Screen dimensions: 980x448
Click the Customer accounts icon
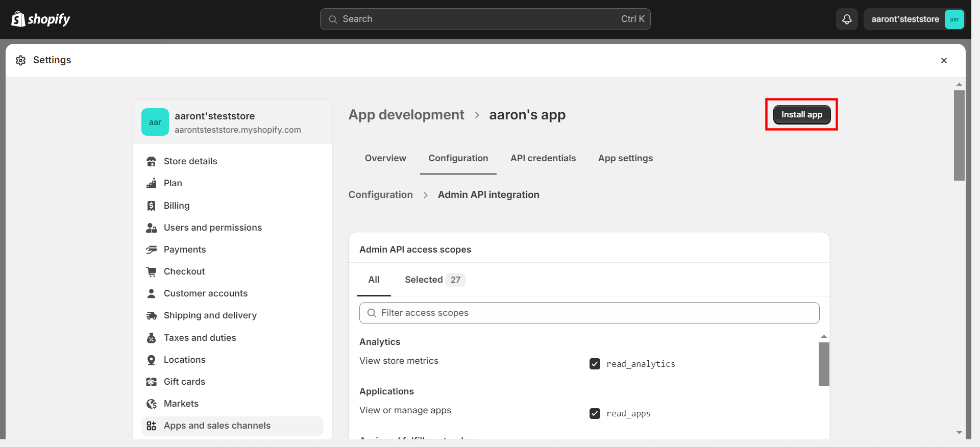152,293
